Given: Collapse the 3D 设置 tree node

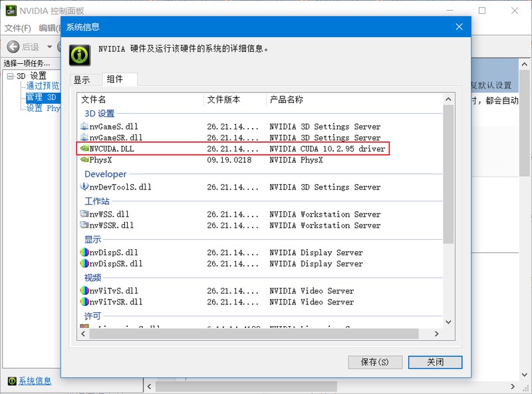Looking at the screenshot, I should pyautogui.click(x=10, y=76).
